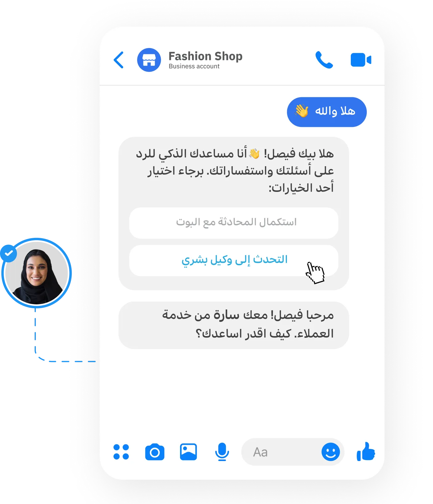Click the Aa message input field

coord(293,452)
